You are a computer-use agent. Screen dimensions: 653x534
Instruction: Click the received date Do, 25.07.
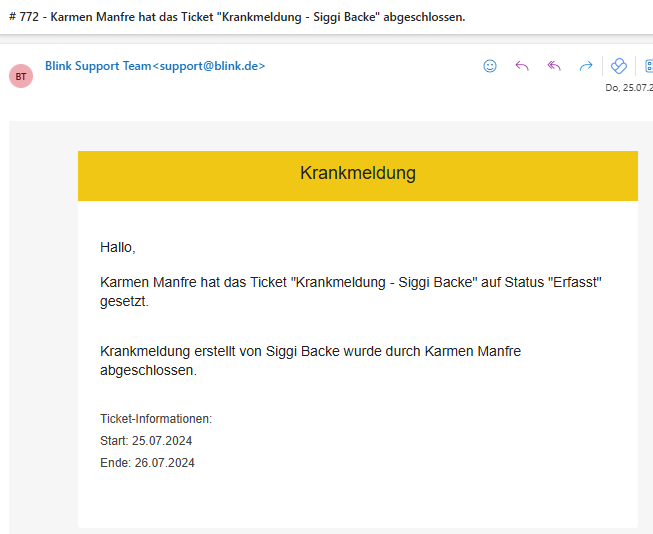click(x=628, y=88)
